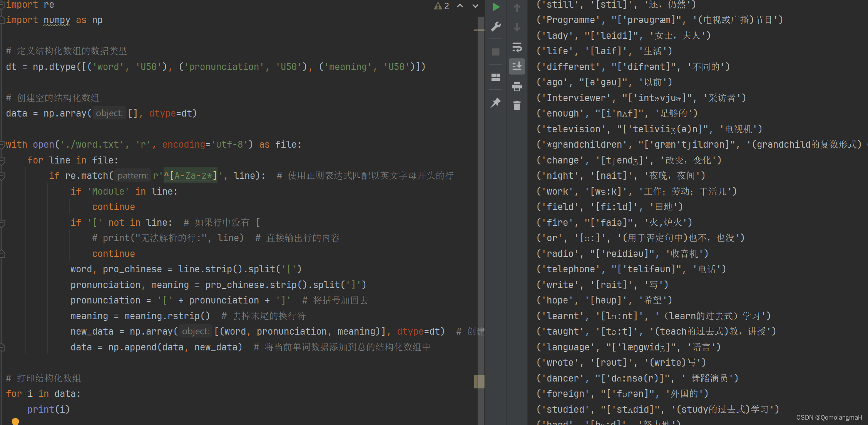This screenshot has width=868, height=425.
Task: Click the Settings/wrench icon
Action: 496,26
